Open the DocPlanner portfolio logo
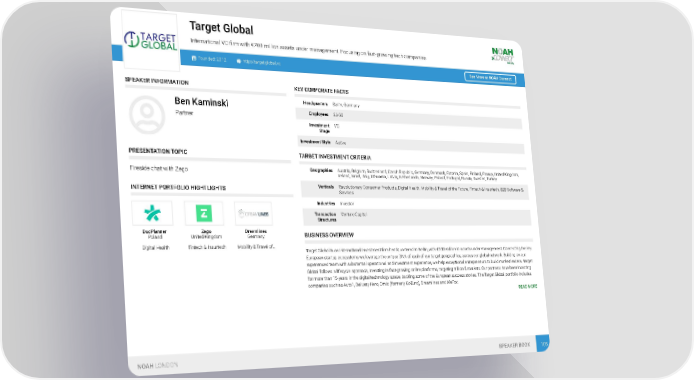The width and height of the screenshot is (694, 380). pyautogui.click(x=152, y=213)
